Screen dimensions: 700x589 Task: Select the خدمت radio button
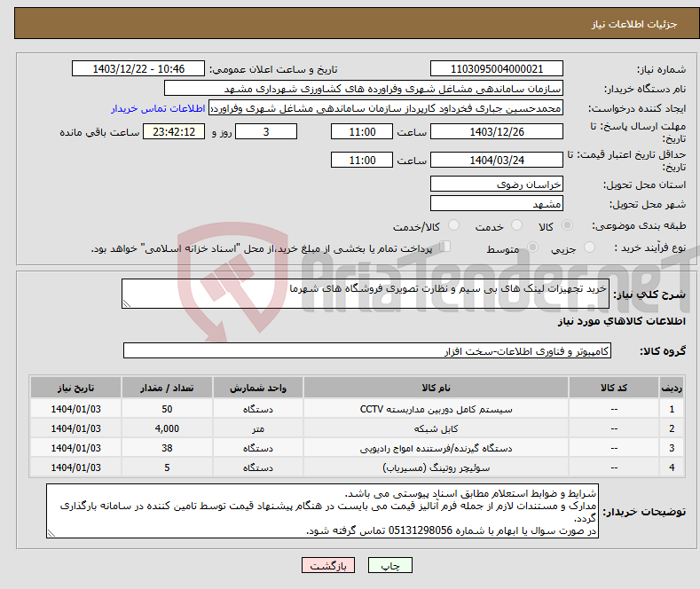click(x=516, y=225)
